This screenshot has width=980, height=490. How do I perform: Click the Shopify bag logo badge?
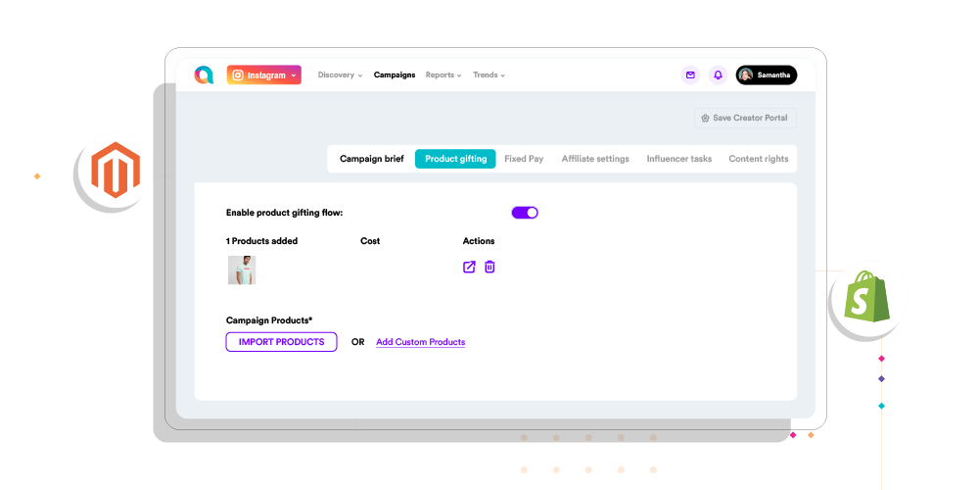tap(867, 297)
